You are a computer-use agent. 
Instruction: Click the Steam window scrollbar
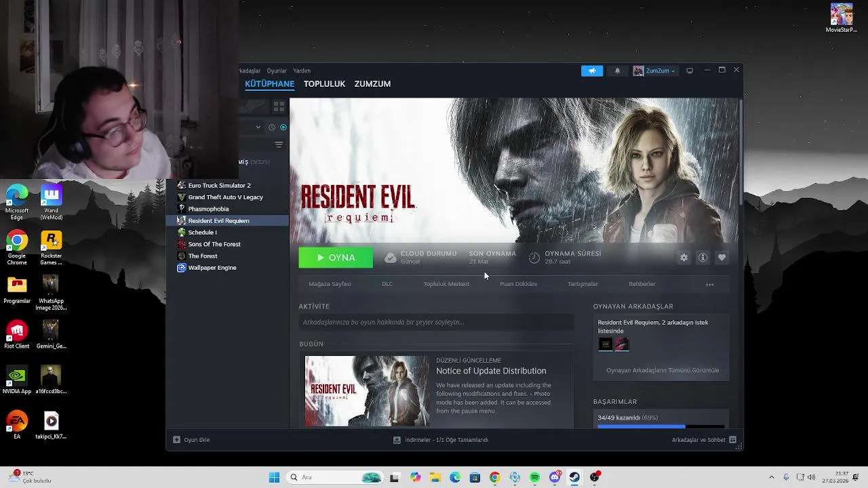point(741,152)
